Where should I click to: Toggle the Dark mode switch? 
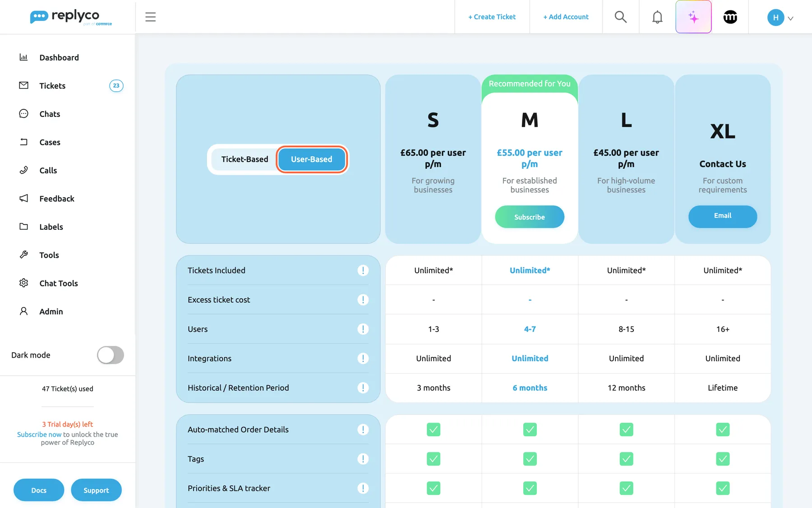coord(111,355)
